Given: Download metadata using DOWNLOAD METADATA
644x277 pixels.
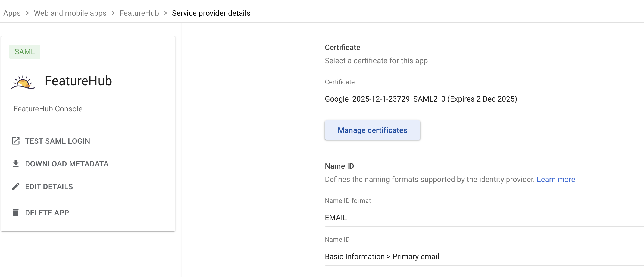Looking at the screenshot, I should click(x=67, y=163).
